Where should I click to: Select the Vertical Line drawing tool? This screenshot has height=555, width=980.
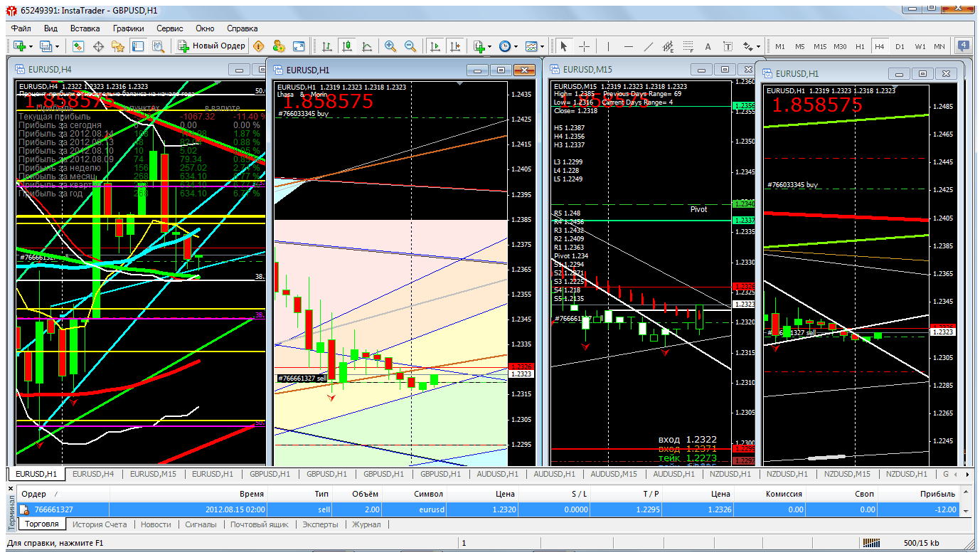click(609, 46)
